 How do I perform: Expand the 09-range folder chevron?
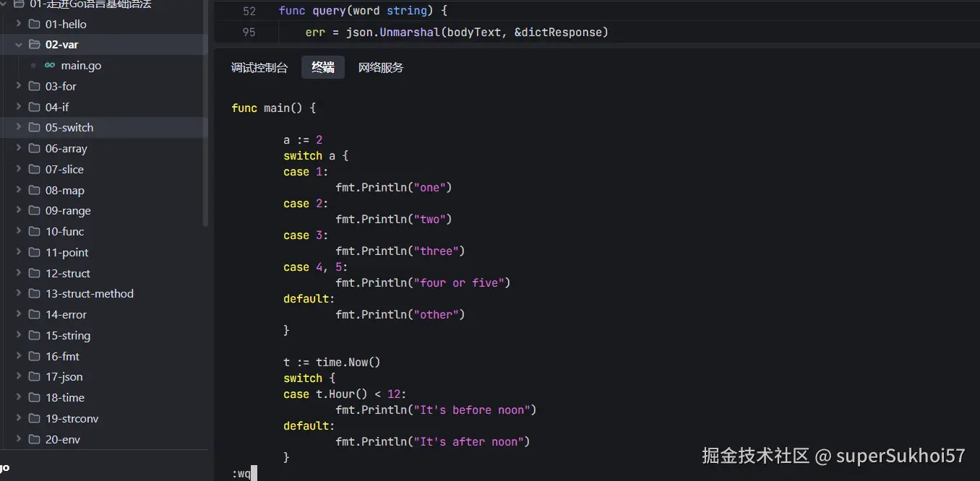pyautogui.click(x=19, y=210)
